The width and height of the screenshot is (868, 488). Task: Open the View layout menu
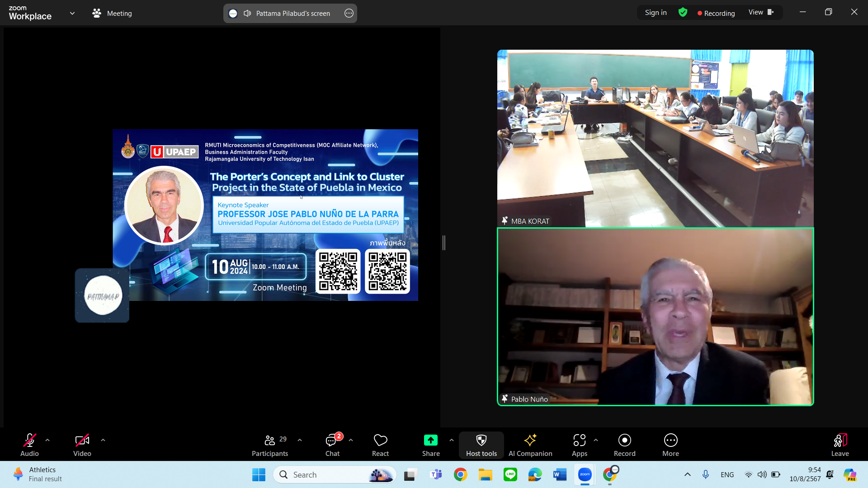(x=761, y=12)
